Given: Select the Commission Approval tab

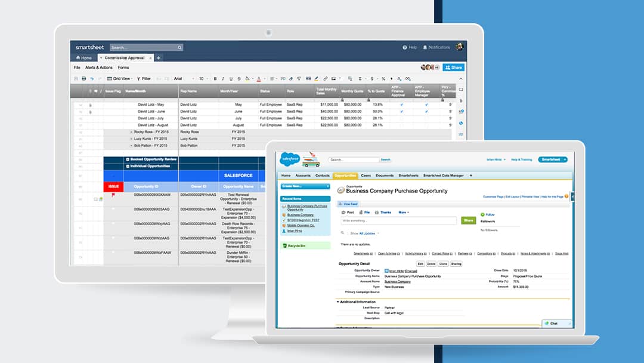Looking at the screenshot, I should tap(126, 58).
